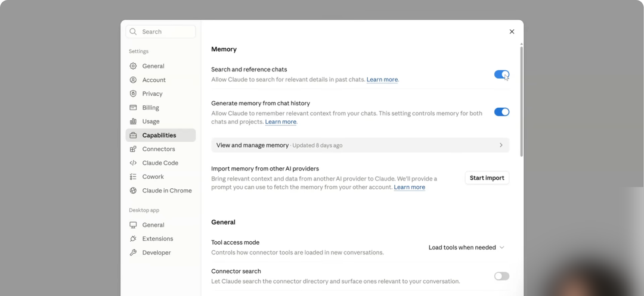Screen dimensions: 644x296
Task: Switch to Billing settings
Action: tap(160, 107)
